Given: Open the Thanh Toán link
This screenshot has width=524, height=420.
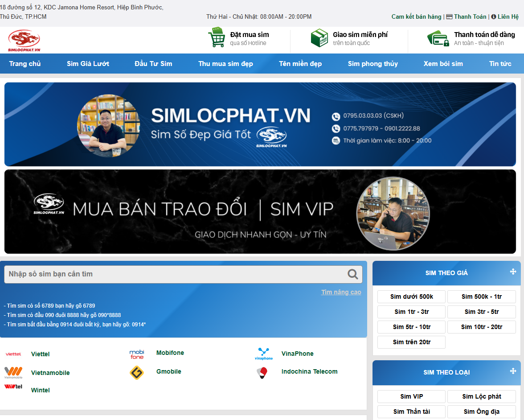Looking at the screenshot, I should click(470, 17).
